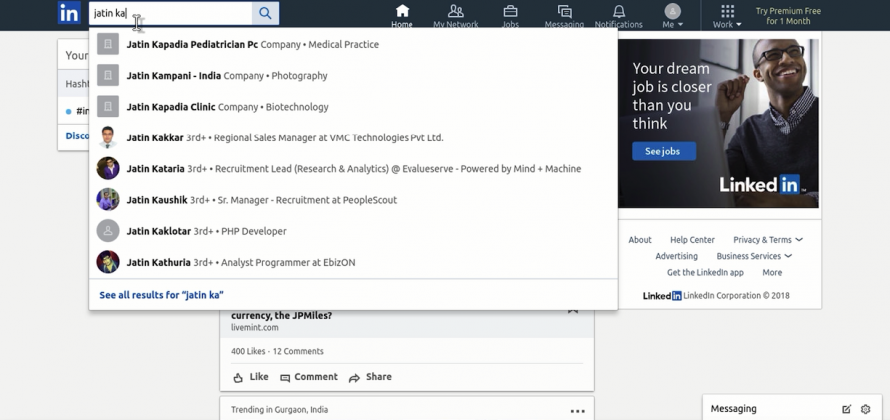Click the search magnifier button
This screenshot has width=890, height=420.
click(x=265, y=13)
